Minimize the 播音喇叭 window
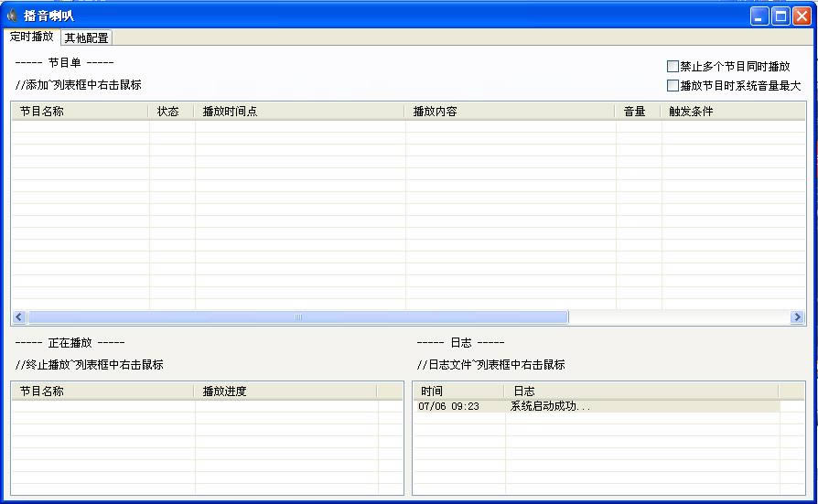The width and height of the screenshot is (818, 504). click(759, 16)
